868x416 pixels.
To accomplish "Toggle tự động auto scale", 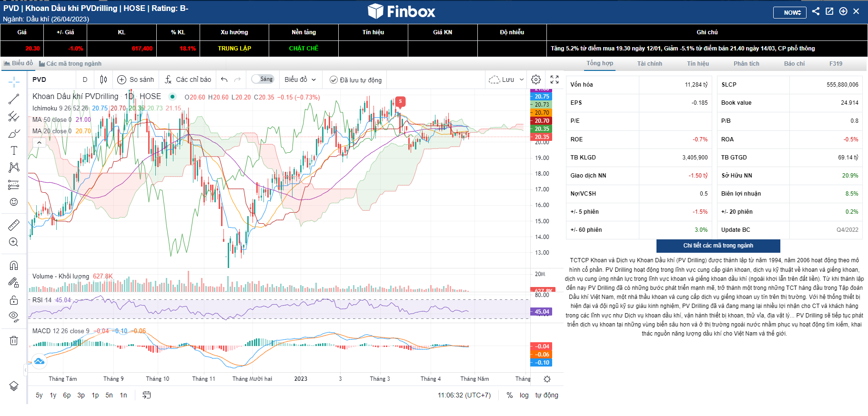I will point(546,395).
